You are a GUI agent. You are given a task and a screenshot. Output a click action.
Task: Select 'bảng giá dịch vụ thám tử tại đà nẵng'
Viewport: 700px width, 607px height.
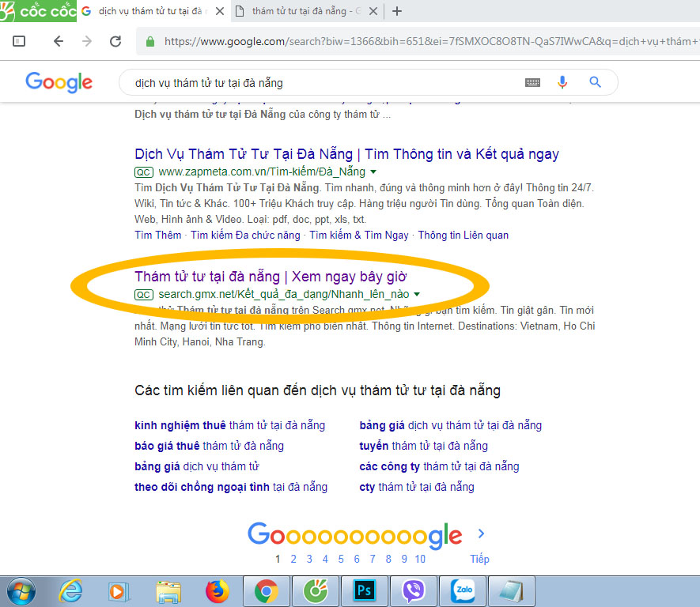[x=450, y=425]
